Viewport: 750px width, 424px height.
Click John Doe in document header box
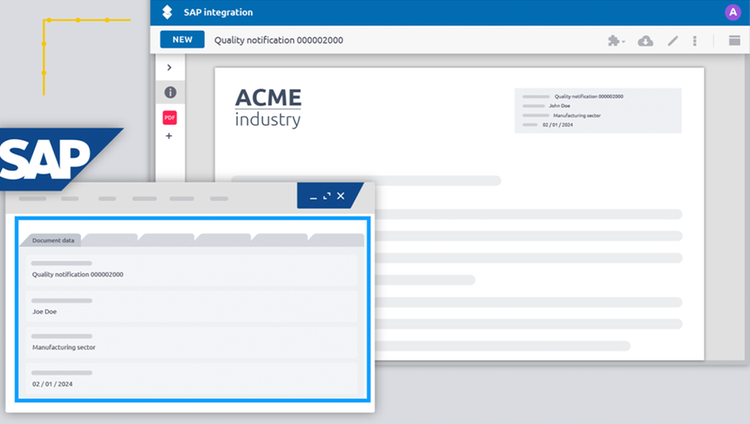pyautogui.click(x=559, y=106)
